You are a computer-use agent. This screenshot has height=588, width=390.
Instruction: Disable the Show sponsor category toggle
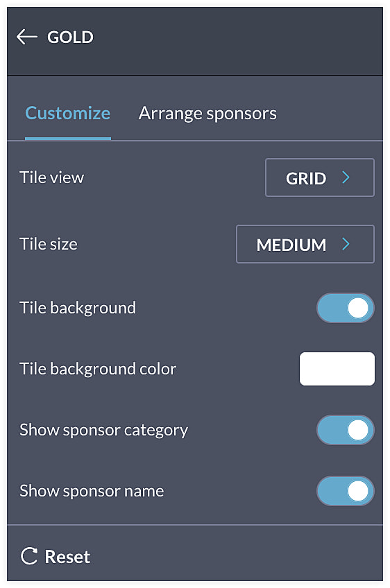click(346, 430)
